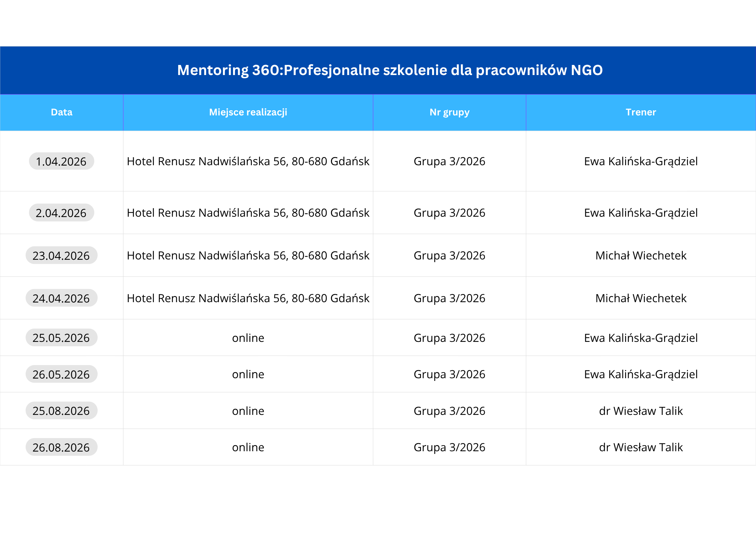The height and width of the screenshot is (534, 756).
Task: Select dr Wiesław Talik in the 26.08.2026 row
Action: tap(640, 448)
